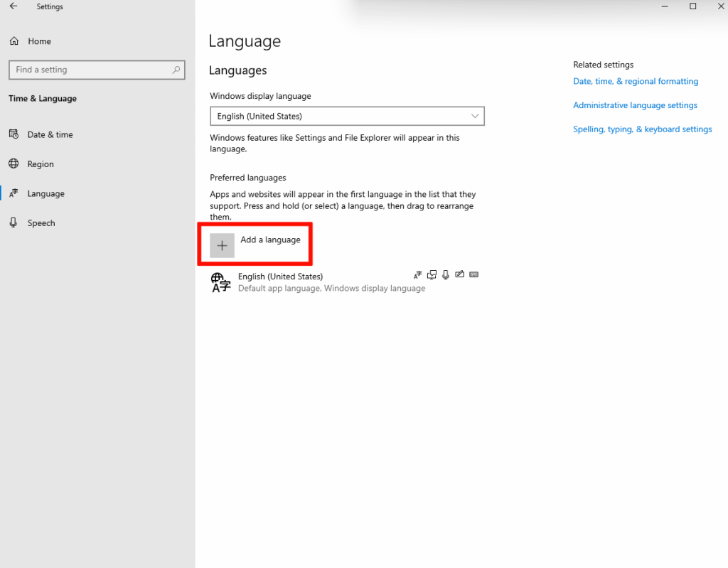
Task: Select Language in the sidebar
Action: pos(45,193)
